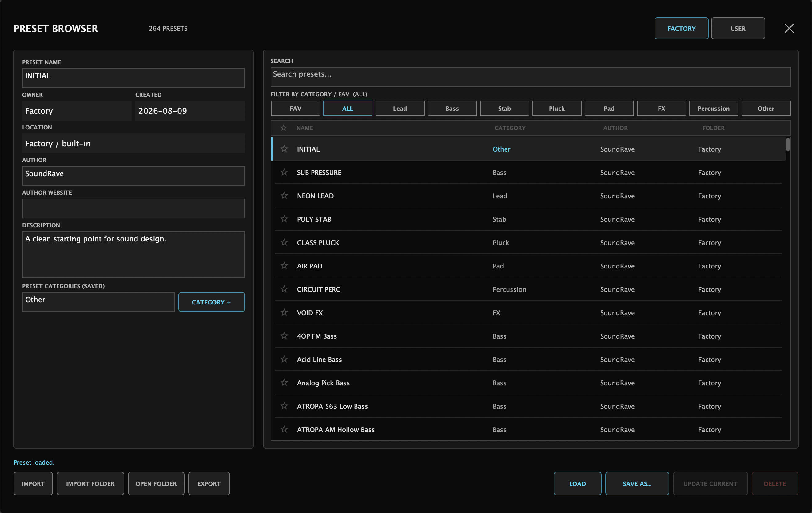Click the IMPORT button
The width and height of the screenshot is (812, 513).
point(33,483)
